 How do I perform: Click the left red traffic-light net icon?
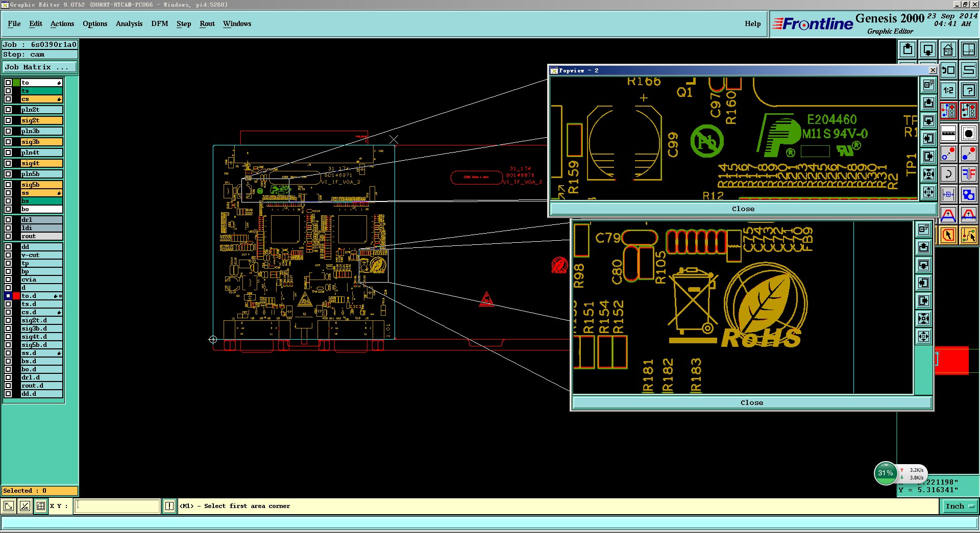coord(948,111)
